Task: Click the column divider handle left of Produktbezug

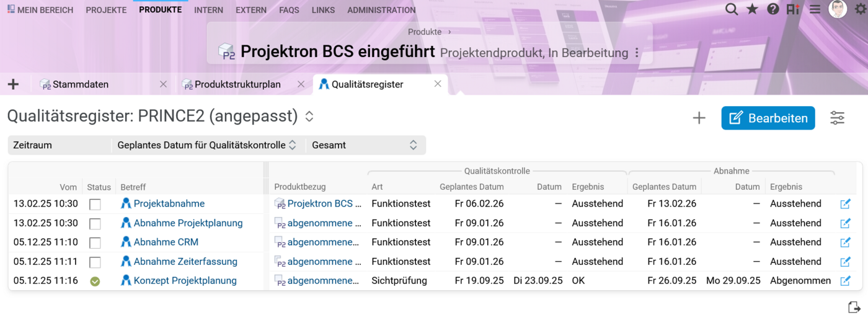Action: [x=267, y=226]
